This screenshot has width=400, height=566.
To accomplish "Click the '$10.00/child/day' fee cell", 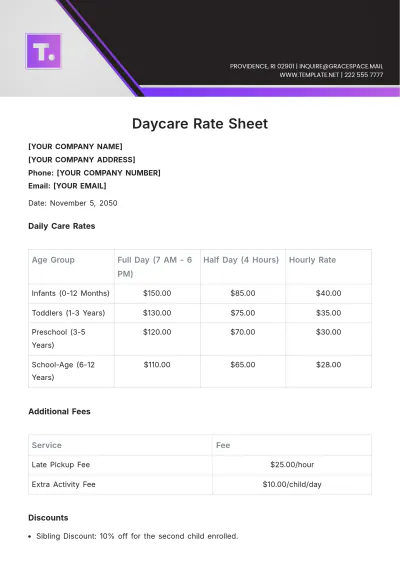I will [292, 484].
